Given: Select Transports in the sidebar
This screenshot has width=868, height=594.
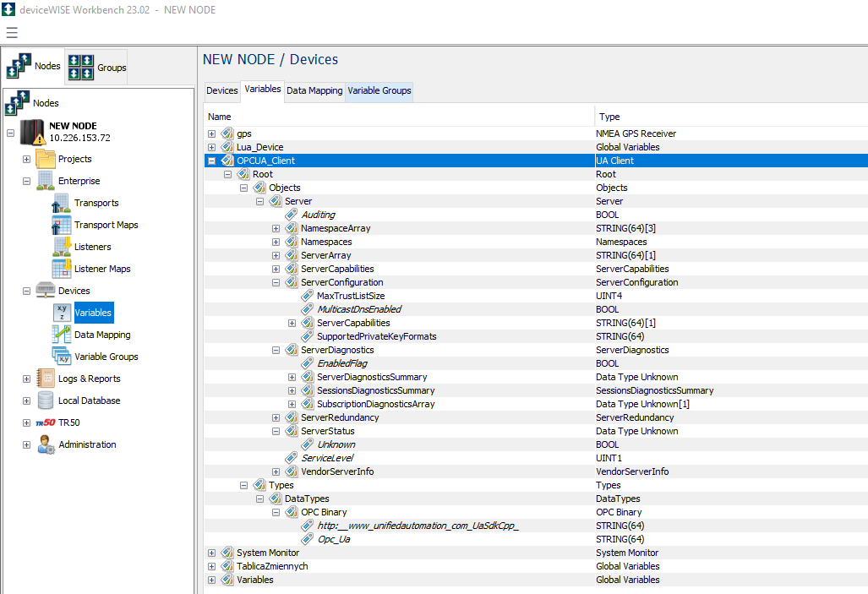Looking at the screenshot, I should (96, 203).
